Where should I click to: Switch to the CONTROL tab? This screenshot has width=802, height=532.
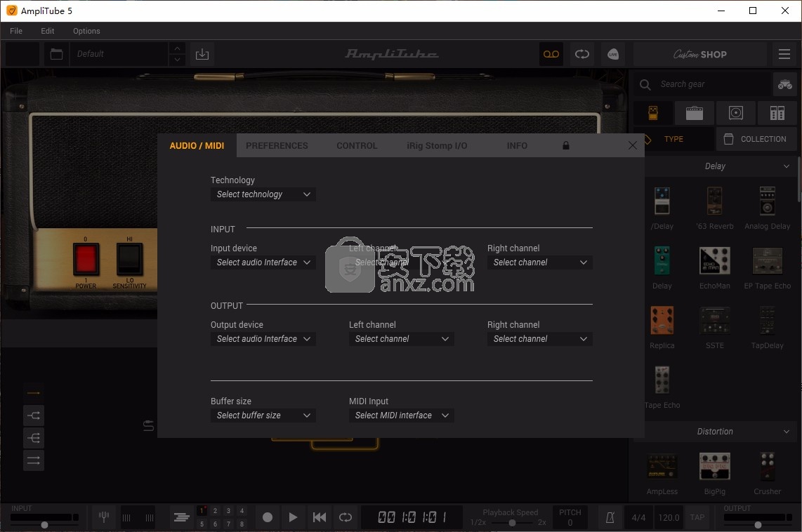357,146
